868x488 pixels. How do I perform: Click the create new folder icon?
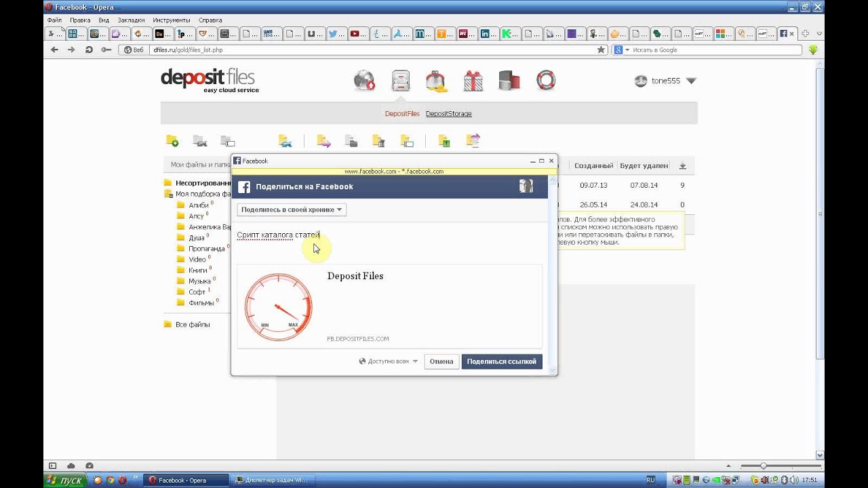coord(172,141)
